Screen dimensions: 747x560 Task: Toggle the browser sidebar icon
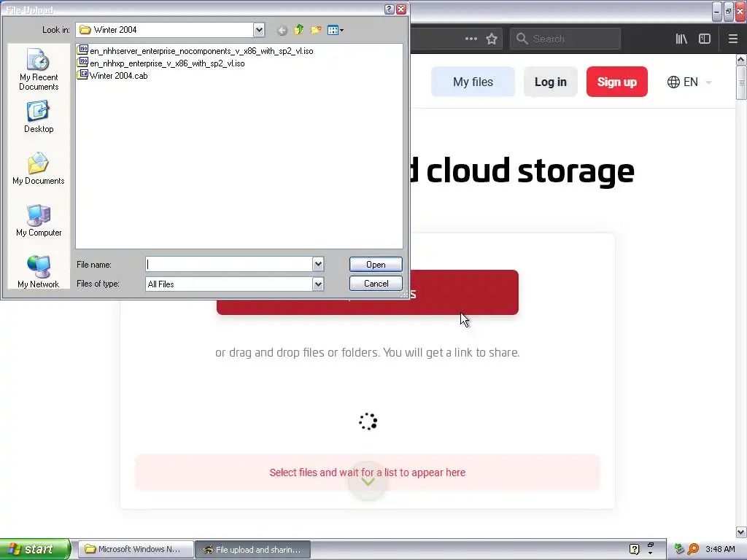pos(705,39)
